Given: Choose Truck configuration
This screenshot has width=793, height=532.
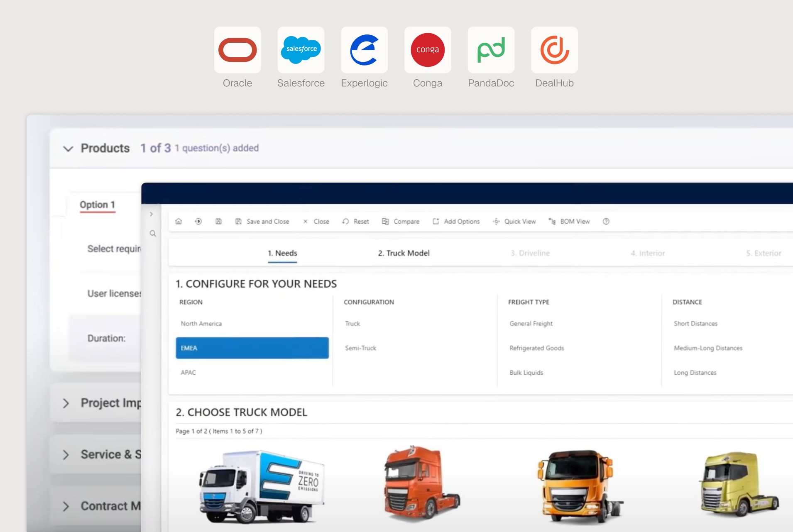Looking at the screenshot, I should coord(352,324).
